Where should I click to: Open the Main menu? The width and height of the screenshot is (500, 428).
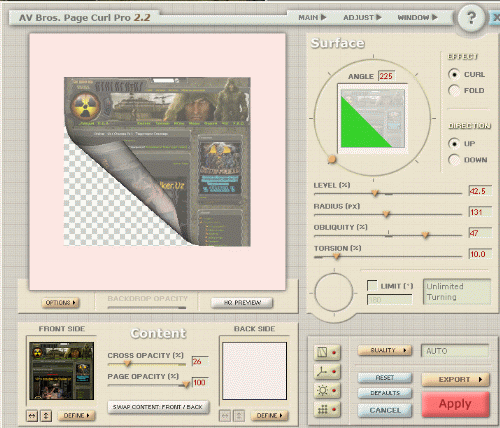pyautogui.click(x=312, y=17)
